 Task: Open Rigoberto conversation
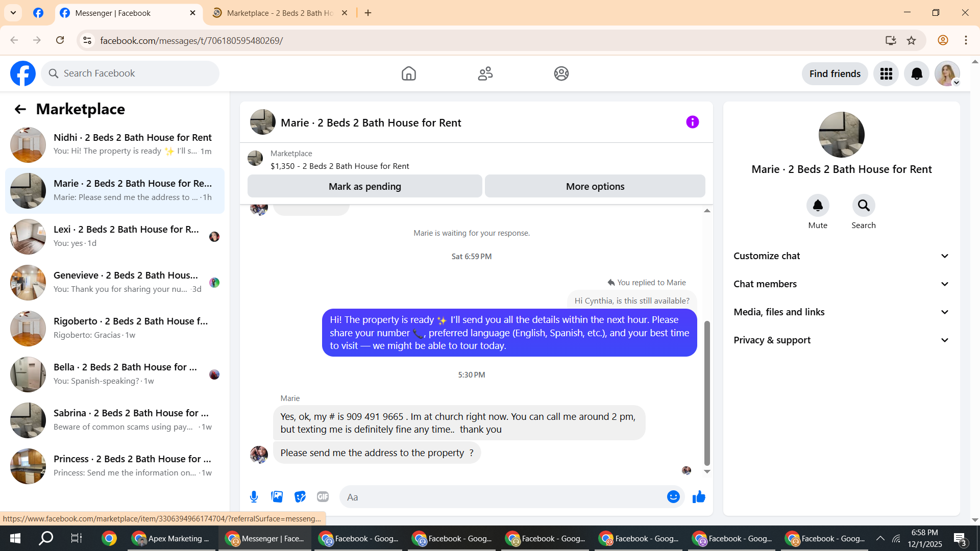click(x=115, y=328)
